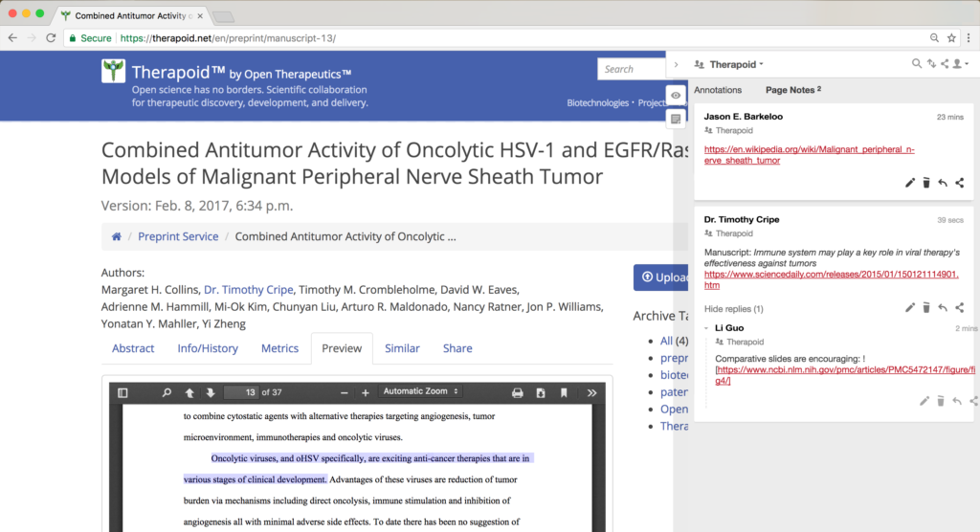The image size is (980, 532).
Task: Share Jason E. Barkeloo's note
Action: point(959,183)
